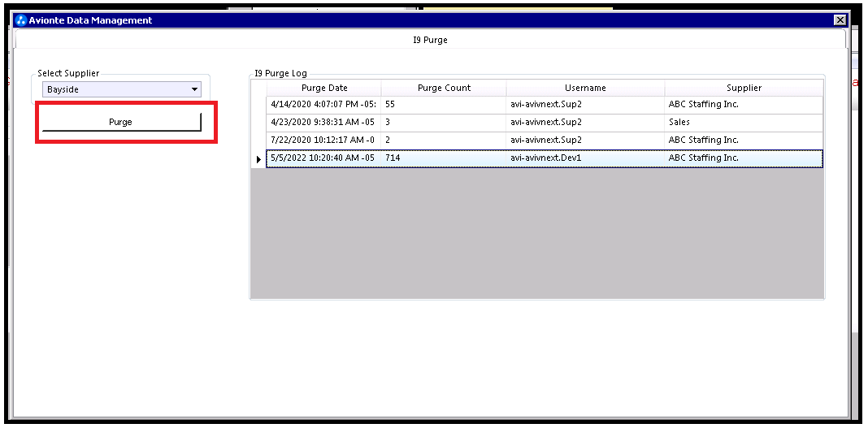Sort by Purge Date column header
This screenshot has width=868, height=428.
[x=323, y=88]
